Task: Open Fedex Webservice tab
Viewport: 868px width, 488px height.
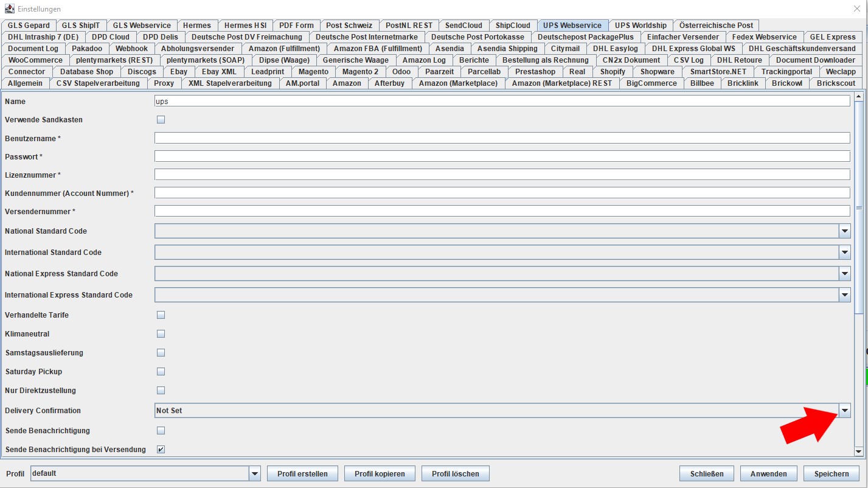Action: pyautogui.click(x=764, y=37)
